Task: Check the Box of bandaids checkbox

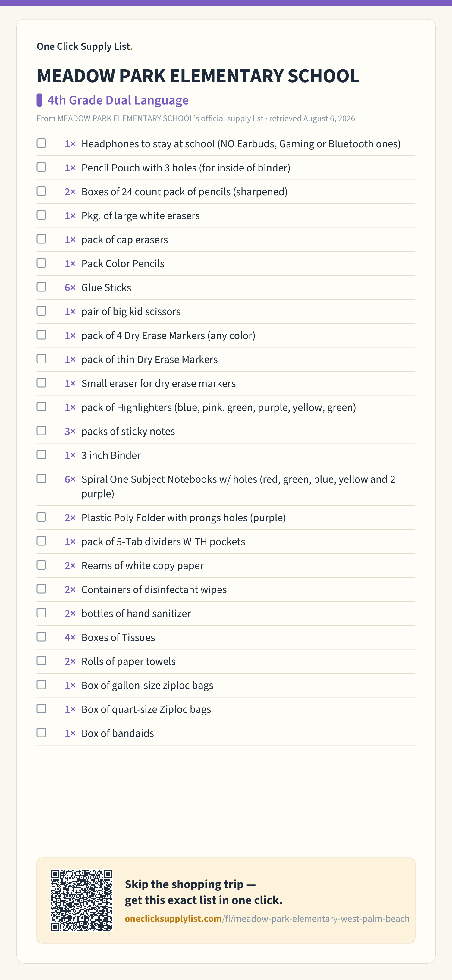Action: 42,733
